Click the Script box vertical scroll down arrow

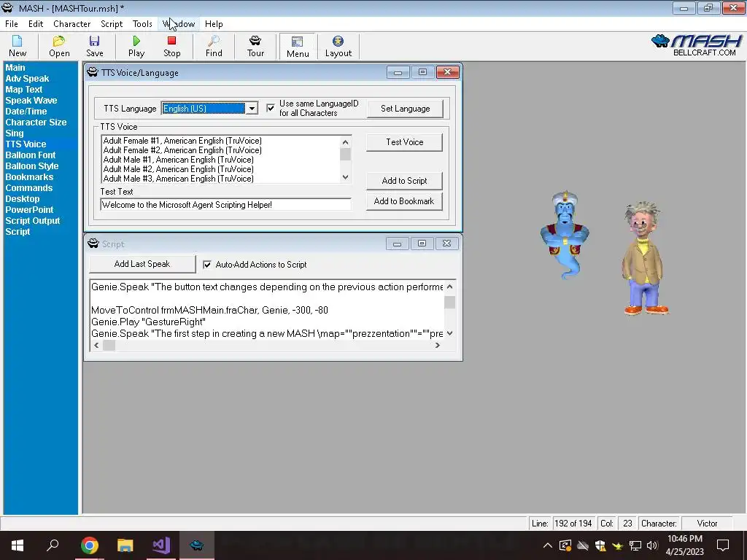[449, 332]
